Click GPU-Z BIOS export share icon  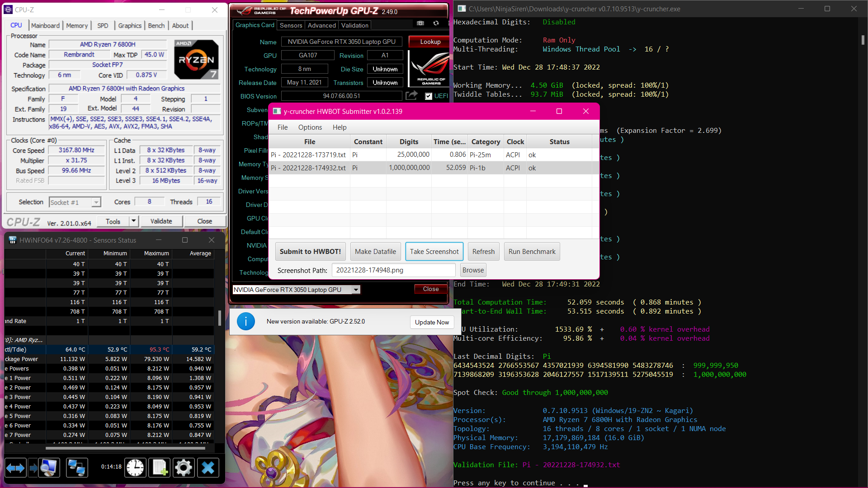tap(411, 95)
